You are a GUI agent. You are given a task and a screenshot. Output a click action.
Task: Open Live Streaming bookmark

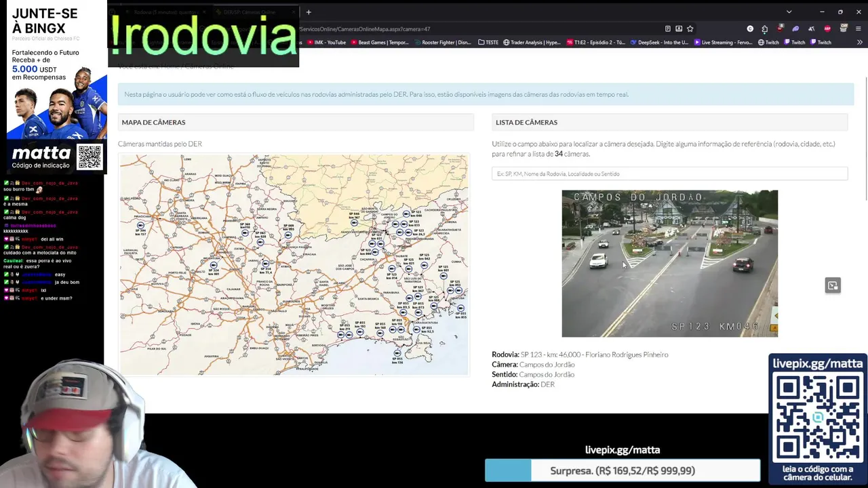click(x=724, y=42)
